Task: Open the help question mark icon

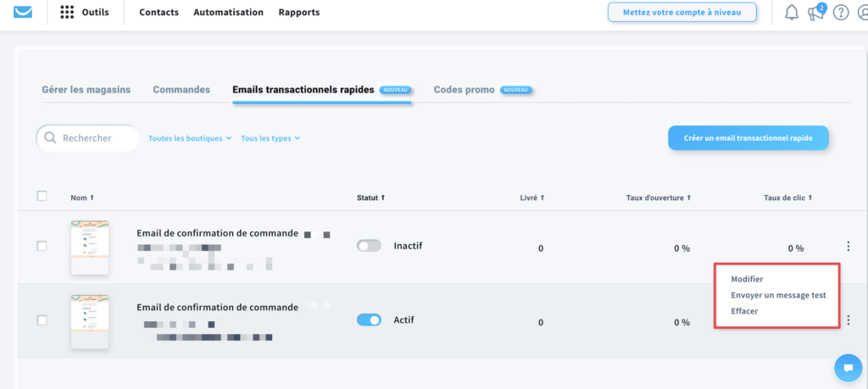Action: [x=841, y=12]
